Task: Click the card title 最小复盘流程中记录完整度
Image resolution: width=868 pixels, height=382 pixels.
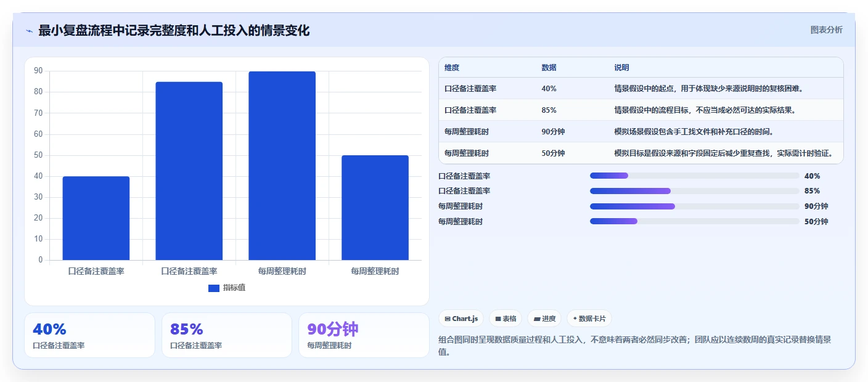Action: [174, 31]
